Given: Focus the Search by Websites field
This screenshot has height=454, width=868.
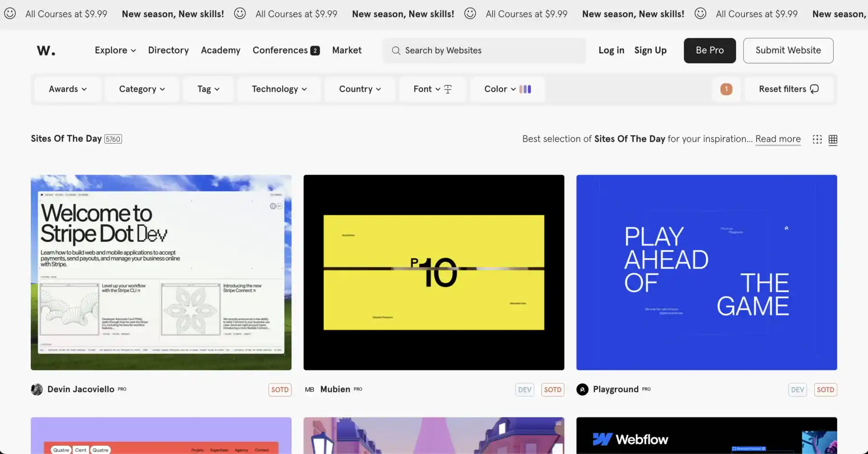Looking at the screenshot, I should tap(484, 51).
